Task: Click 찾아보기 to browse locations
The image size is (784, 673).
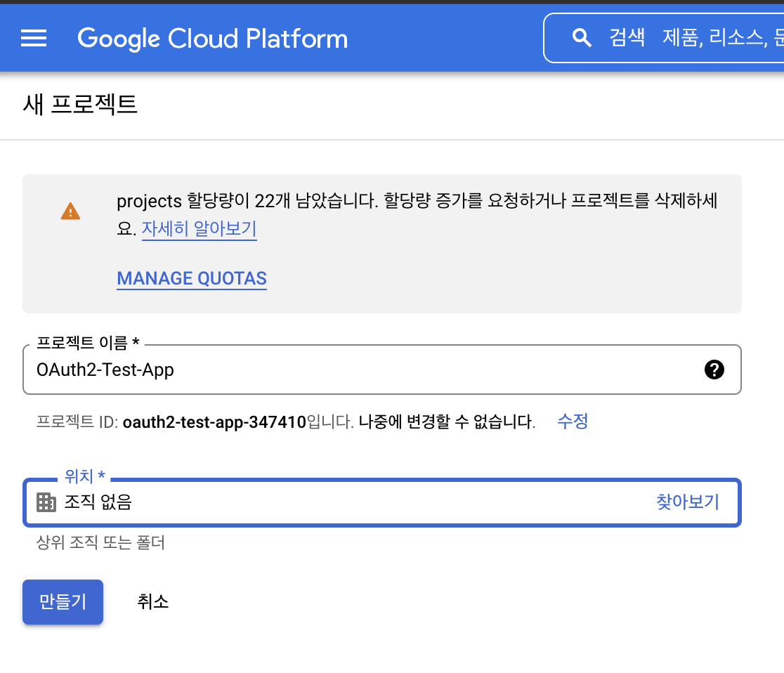Action: pyautogui.click(x=688, y=502)
